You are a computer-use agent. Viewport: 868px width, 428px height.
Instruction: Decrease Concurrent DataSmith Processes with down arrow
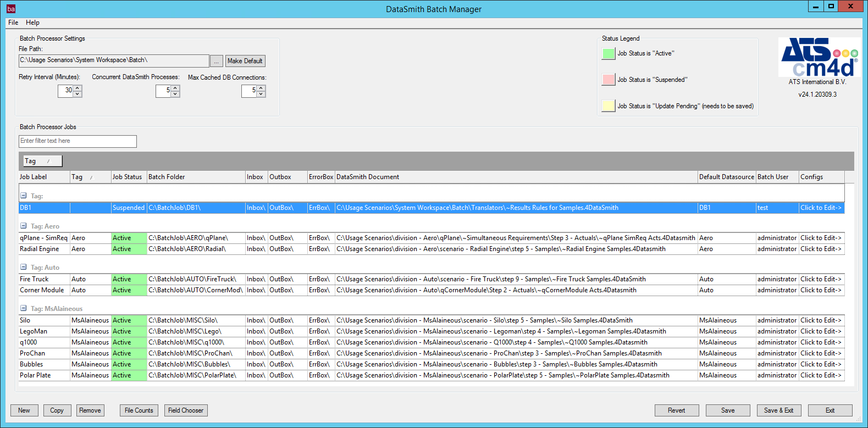[x=175, y=94]
